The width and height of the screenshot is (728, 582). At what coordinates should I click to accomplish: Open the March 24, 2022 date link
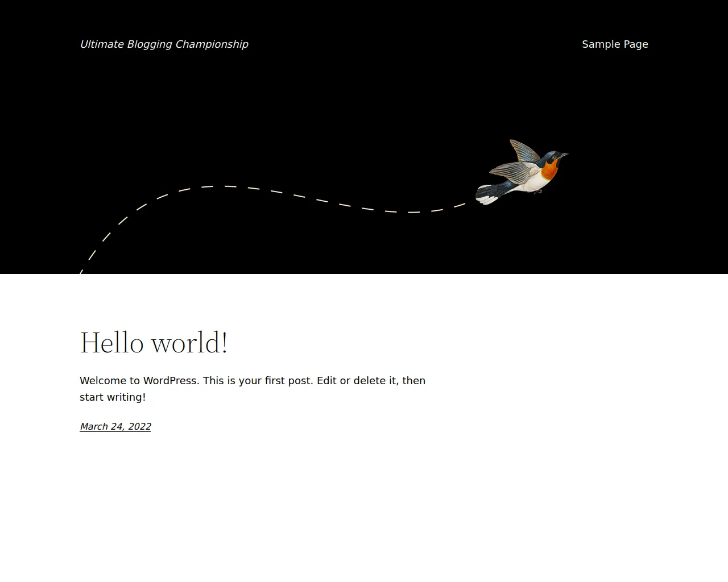[115, 426]
